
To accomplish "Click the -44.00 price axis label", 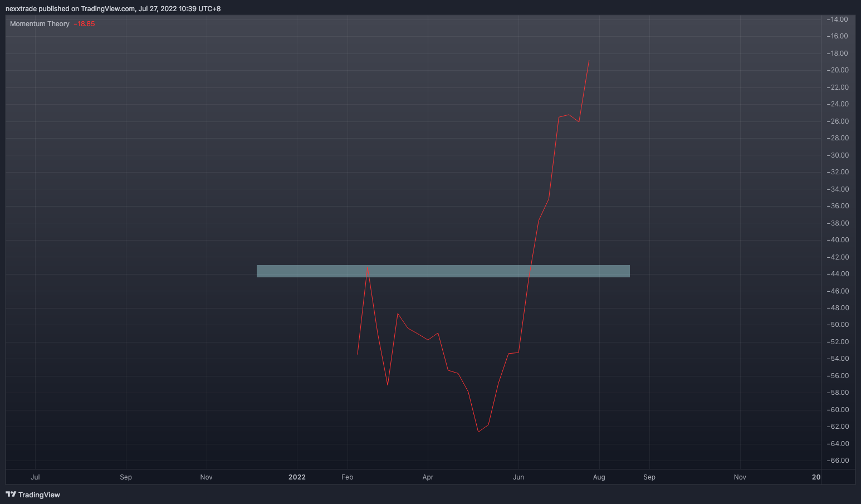I will pos(838,274).
